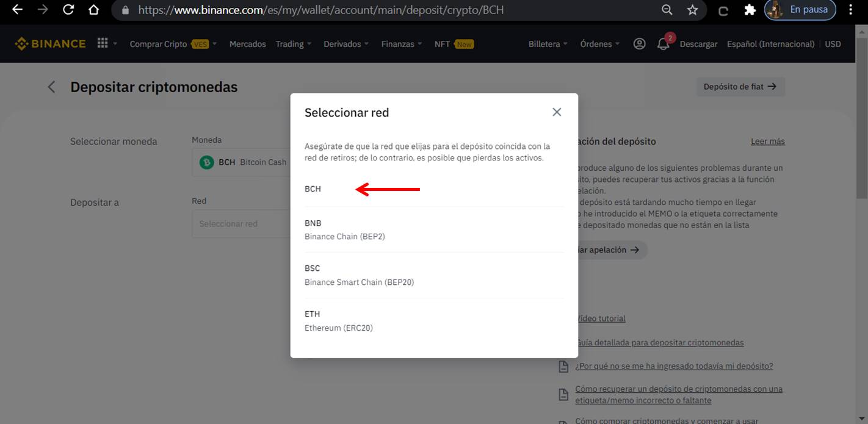This screenshot has width=868, height=424.
Task: Go back using the browser back arrow
Action: (17, 10)
